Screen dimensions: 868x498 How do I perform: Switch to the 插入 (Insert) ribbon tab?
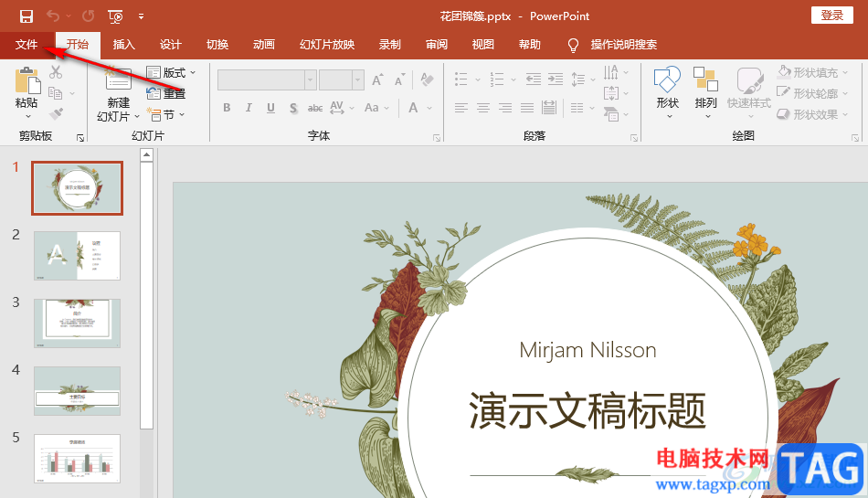124,45
